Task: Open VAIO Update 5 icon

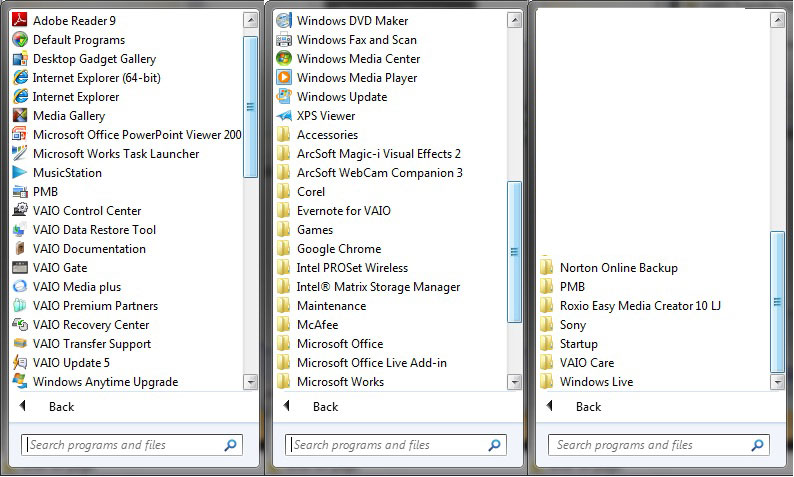Action: coord(20,363)
